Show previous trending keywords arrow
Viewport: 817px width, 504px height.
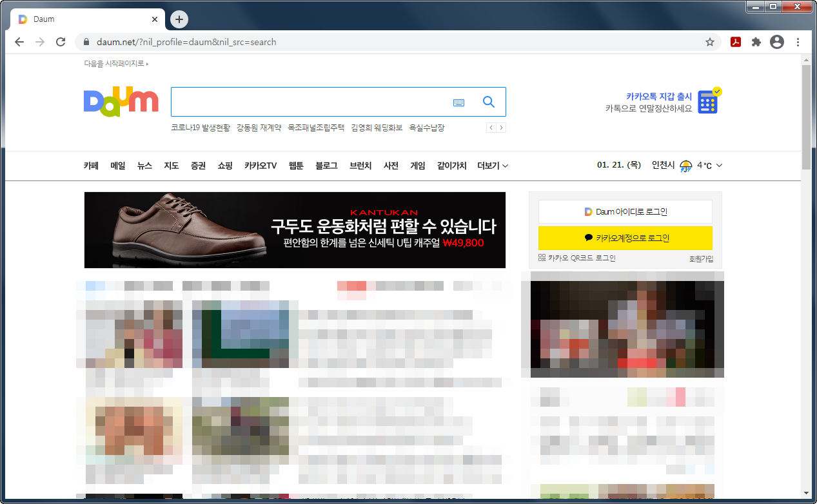[x=491, y=128]
